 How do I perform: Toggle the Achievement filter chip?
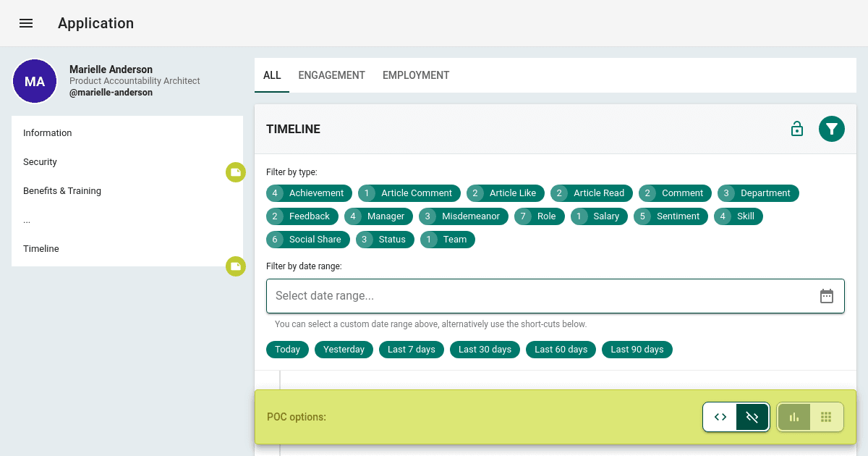pos(309,193)
